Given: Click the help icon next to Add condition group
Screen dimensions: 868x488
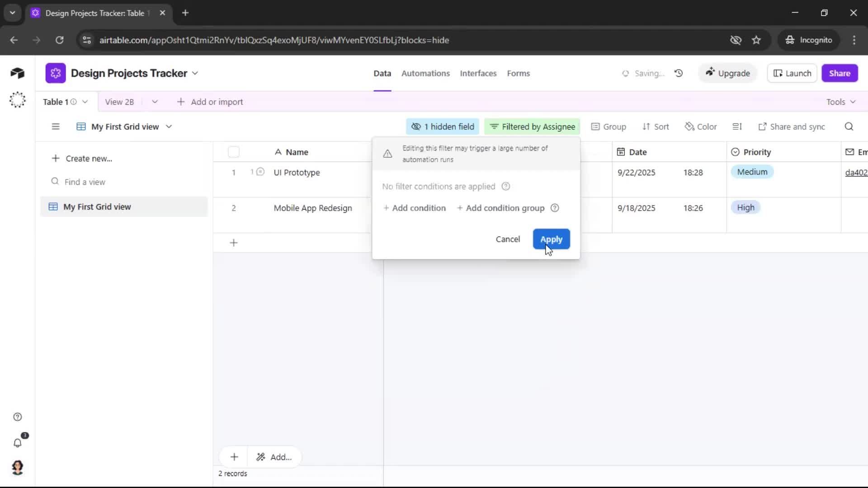Looking at the screenshot, I should tap(555, 208).
